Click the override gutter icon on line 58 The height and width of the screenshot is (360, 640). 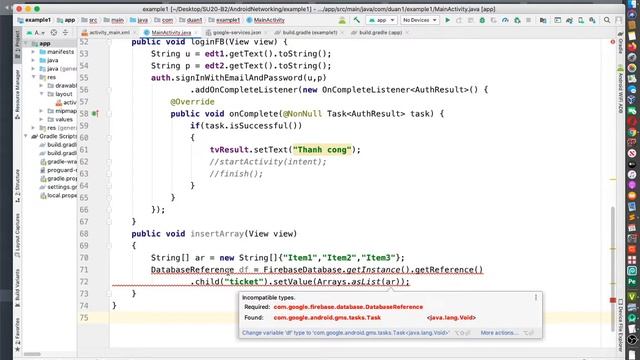[95, 113]
